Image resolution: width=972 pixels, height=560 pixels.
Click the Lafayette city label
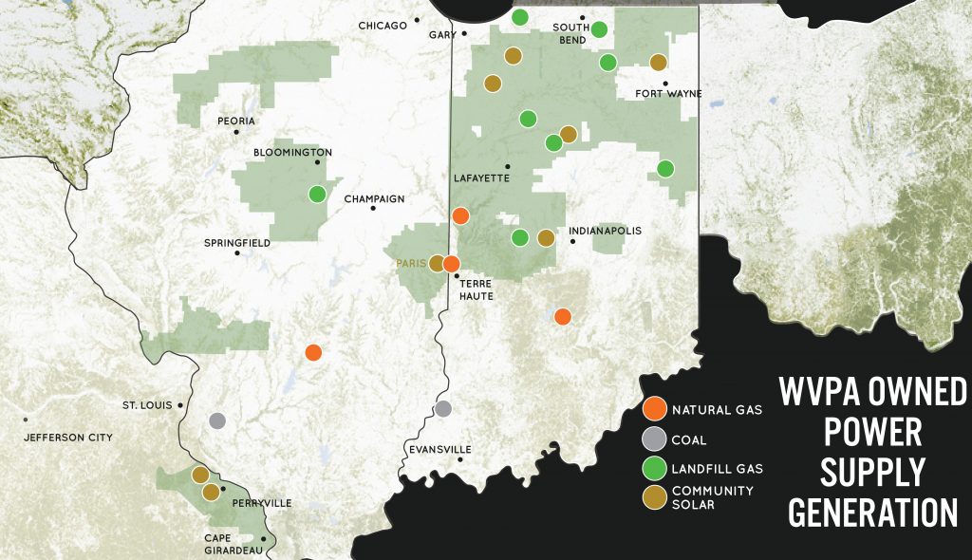(x=482, y=177)
